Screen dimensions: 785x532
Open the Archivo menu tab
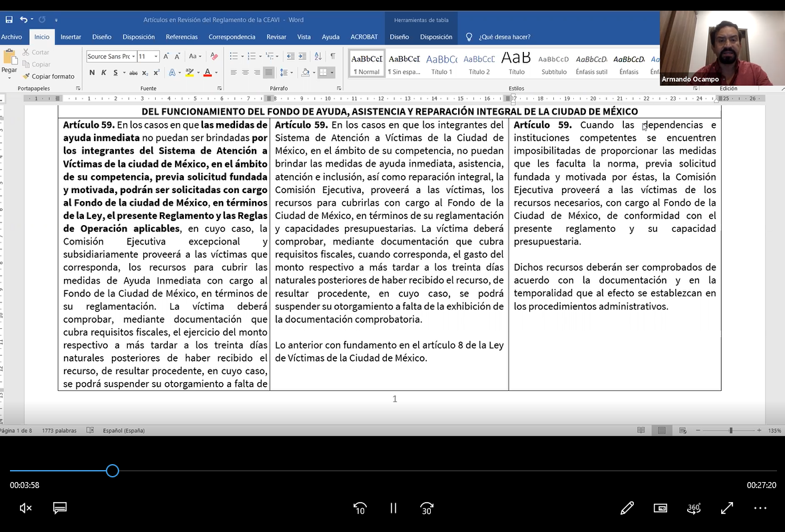pyautogui.click(x=11, y=37)
